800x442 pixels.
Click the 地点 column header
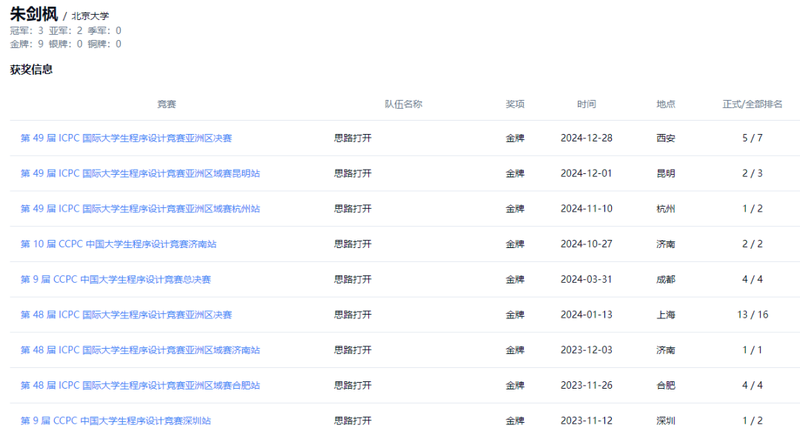[x=665, y=104]
